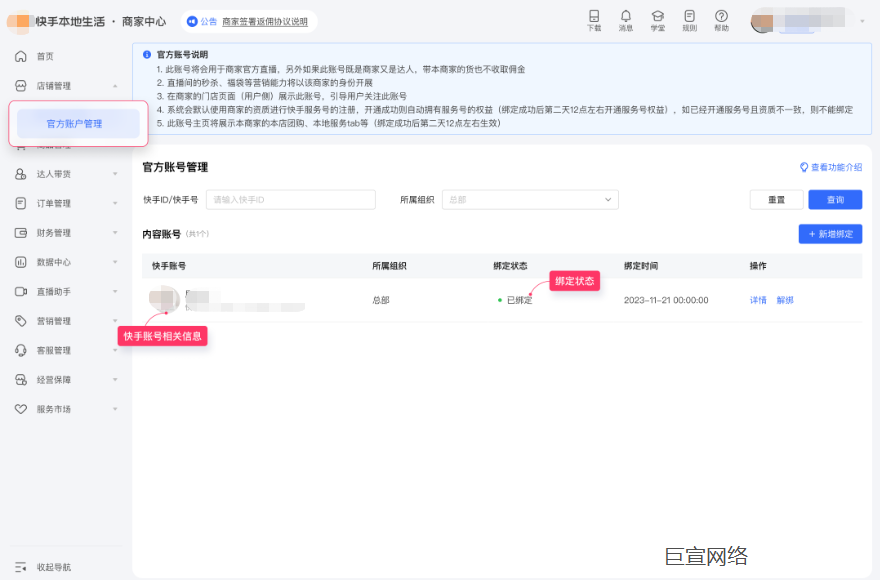The width and height of the screenshot is (880, 580).
Task: Expand the 数据中心 menu chevron
Action: pyautogui.click(x=115, y=262)
